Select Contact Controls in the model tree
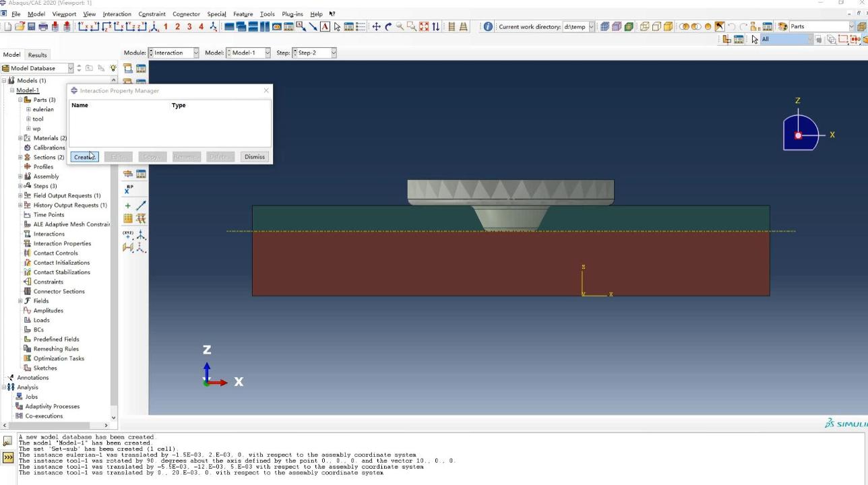This screenshot has height=485, width=868. (55, 253)
